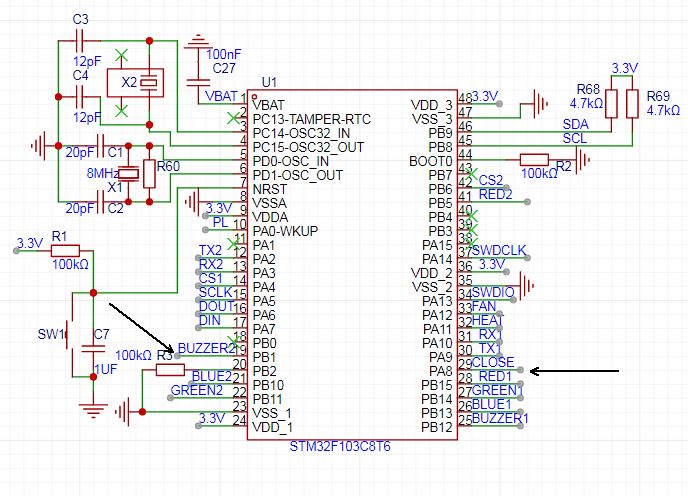
Task: Click the blue VBAT net label
Action: 221,96
